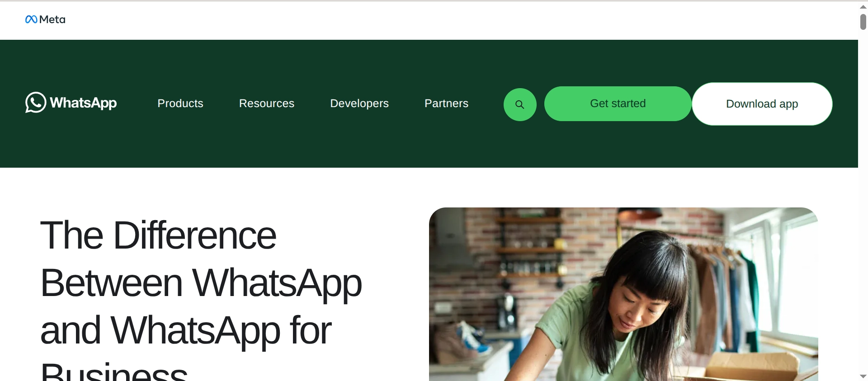Click the scrollbar up arrow

pos(863,6)
